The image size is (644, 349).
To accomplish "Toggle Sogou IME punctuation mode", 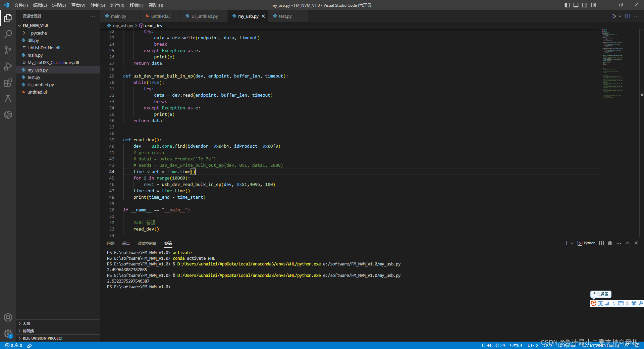I will point(614,303).
